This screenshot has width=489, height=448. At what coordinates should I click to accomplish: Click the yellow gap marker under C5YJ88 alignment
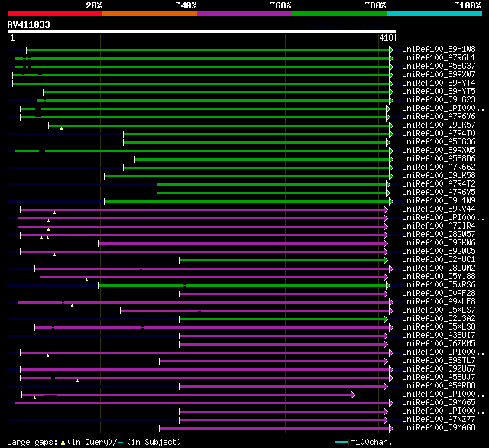(x=86, y=280)
